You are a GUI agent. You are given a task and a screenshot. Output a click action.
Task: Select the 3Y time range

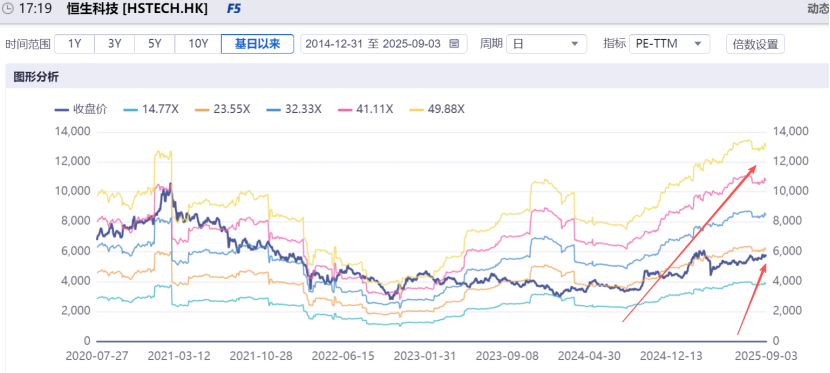click(x=115, y=44)
